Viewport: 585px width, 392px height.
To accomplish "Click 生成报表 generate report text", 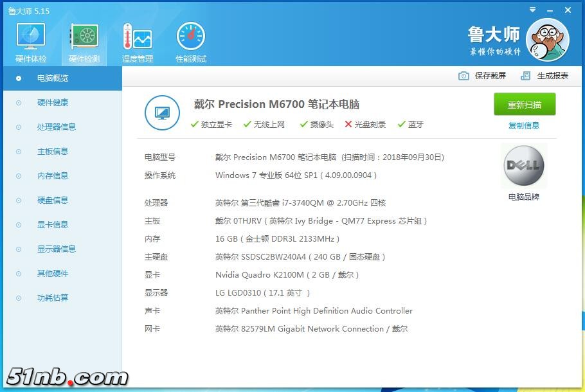I will (553, 76).
